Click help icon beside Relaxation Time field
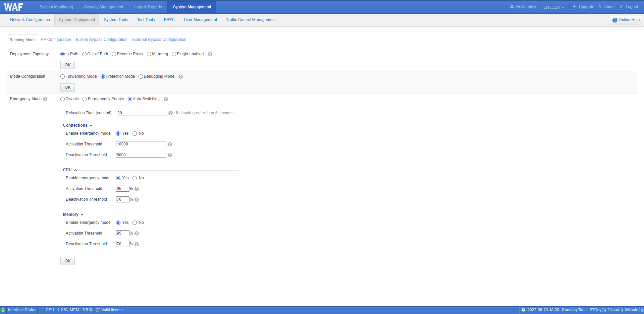The height and width of the screenshot is (314, 644). tap(170, 113)
